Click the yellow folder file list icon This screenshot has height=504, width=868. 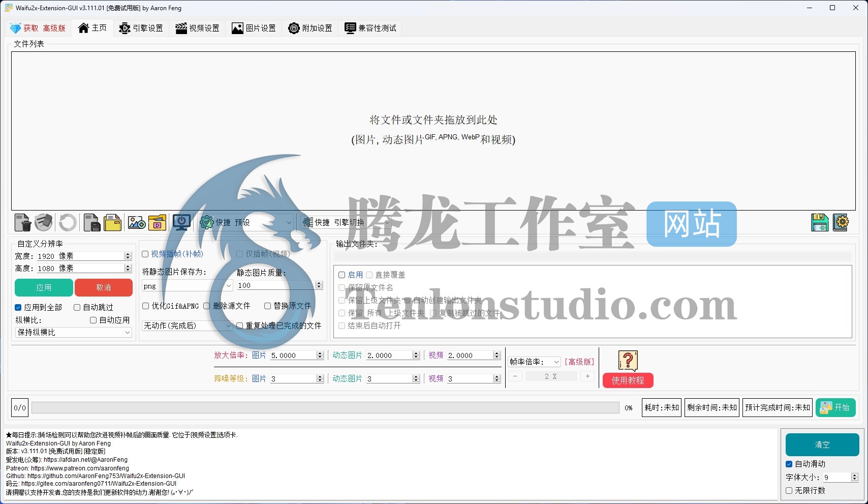112,223
